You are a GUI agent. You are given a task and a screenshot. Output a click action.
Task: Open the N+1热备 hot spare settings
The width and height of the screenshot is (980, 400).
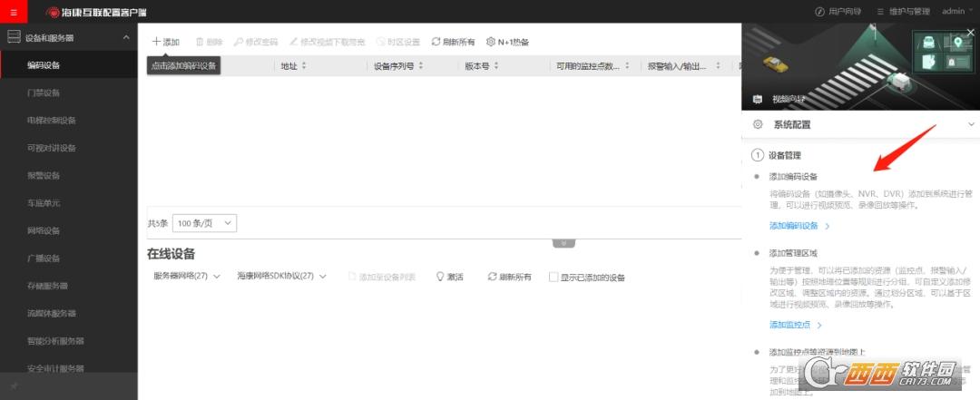(507, 42)
